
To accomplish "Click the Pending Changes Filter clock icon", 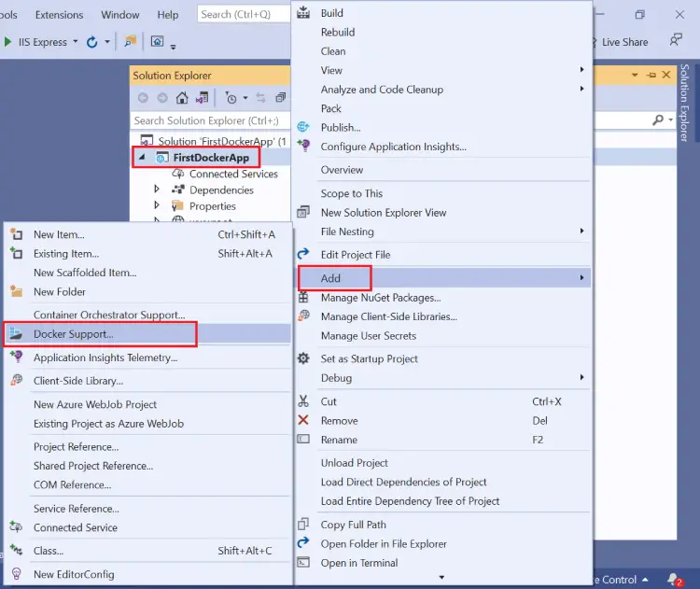I will (231, 98).
